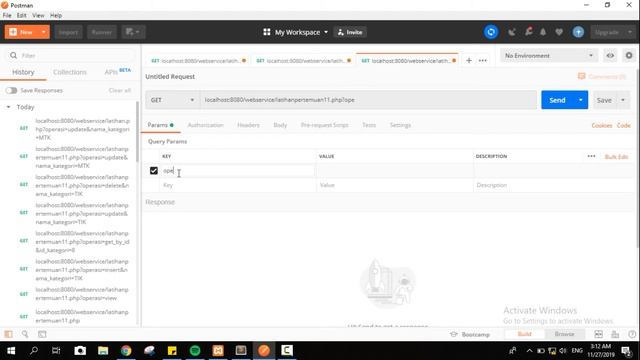
Task: Uncheck the 'ope' query param checkbox
Action: point(153,171)
